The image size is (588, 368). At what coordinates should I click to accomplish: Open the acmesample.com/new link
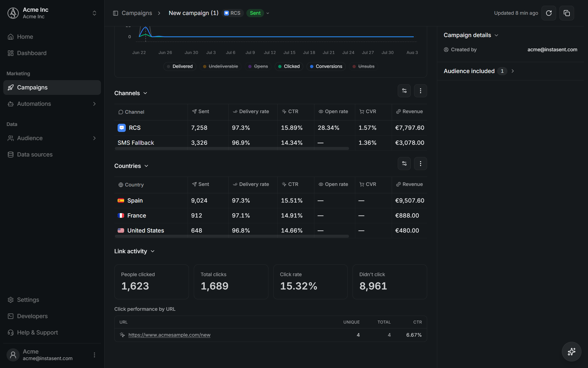[x=169, y=335]
